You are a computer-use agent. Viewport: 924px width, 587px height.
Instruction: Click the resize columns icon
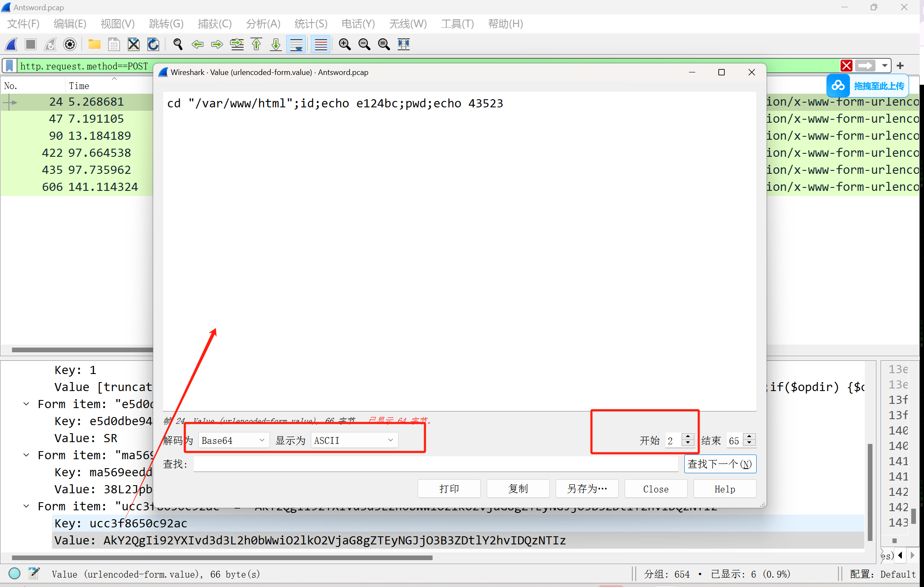[x=403, y=44]
